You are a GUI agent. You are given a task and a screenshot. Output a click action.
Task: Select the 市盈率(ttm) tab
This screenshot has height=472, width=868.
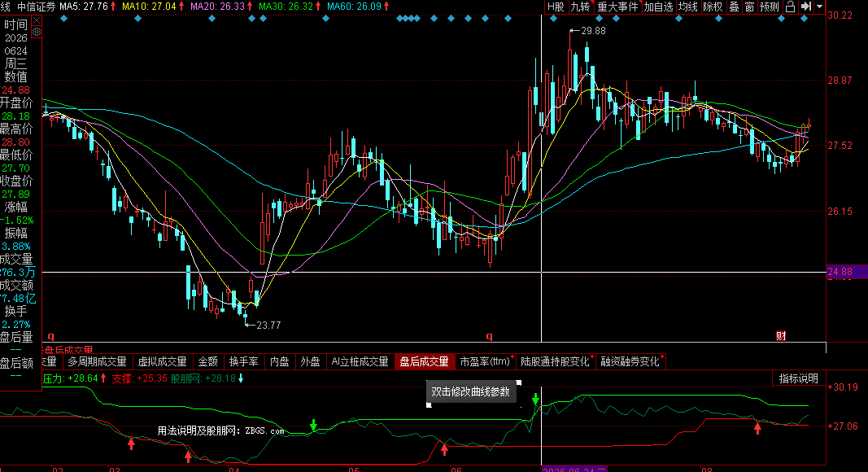tap(485, 362)
